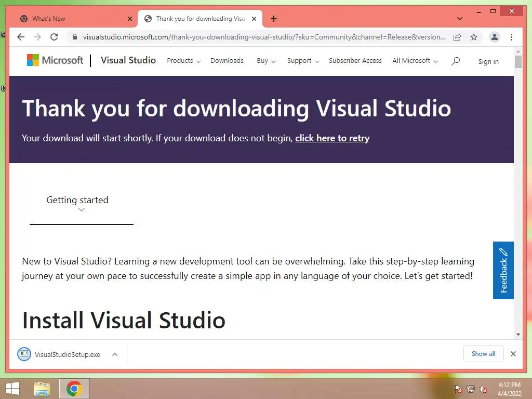Click Show all downloads
532x399 pixels.
[483, 353]
